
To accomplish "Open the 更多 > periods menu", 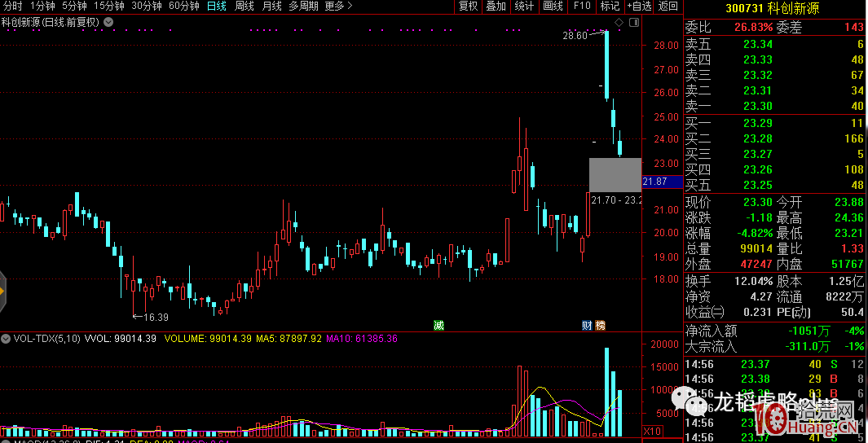I will tap(338, 7).
